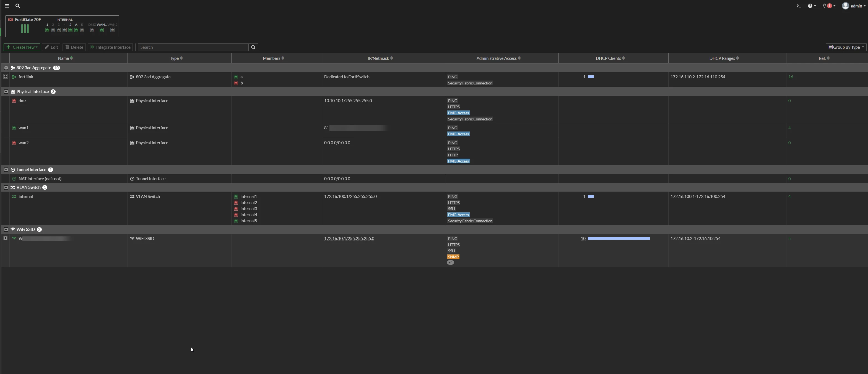The image size is (868, 374).
Task: Select internal port 1 on faceplate
Action: (x=47, y=30)
